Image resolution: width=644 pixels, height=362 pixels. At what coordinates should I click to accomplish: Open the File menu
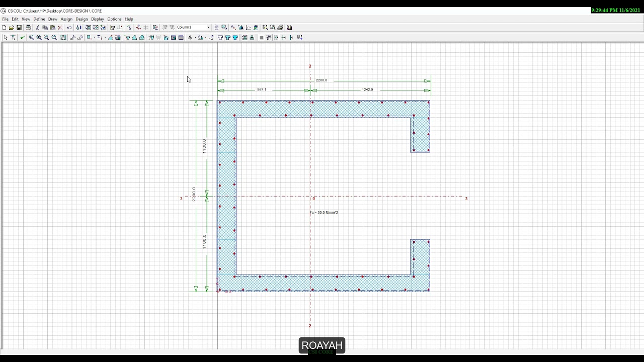[5, 19]
